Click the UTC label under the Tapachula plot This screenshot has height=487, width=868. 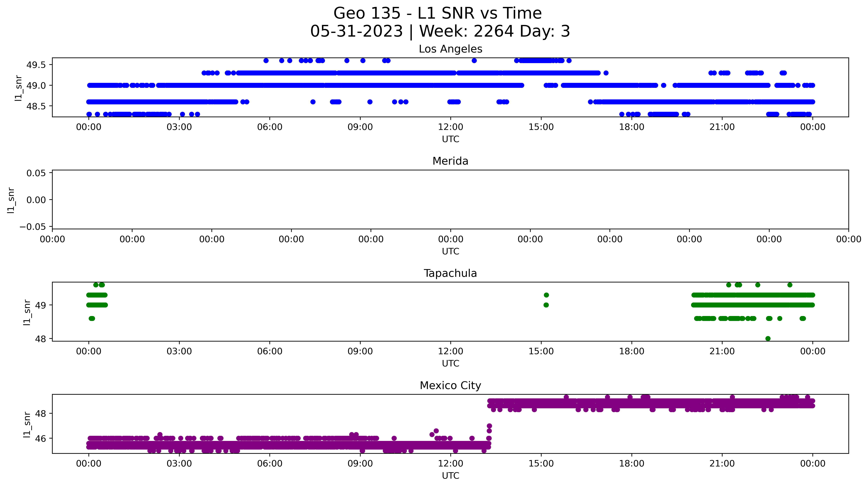tap(451, 364)
